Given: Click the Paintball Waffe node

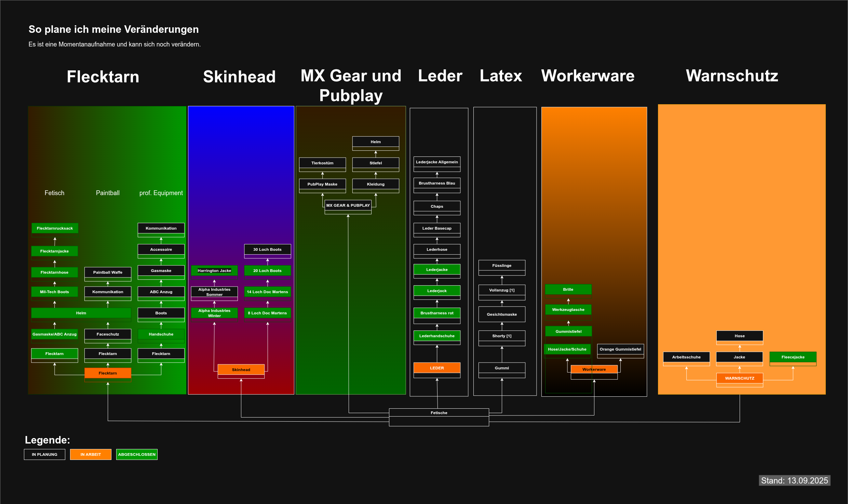Looking at the screenshot, I should click(x=108, y=272).
